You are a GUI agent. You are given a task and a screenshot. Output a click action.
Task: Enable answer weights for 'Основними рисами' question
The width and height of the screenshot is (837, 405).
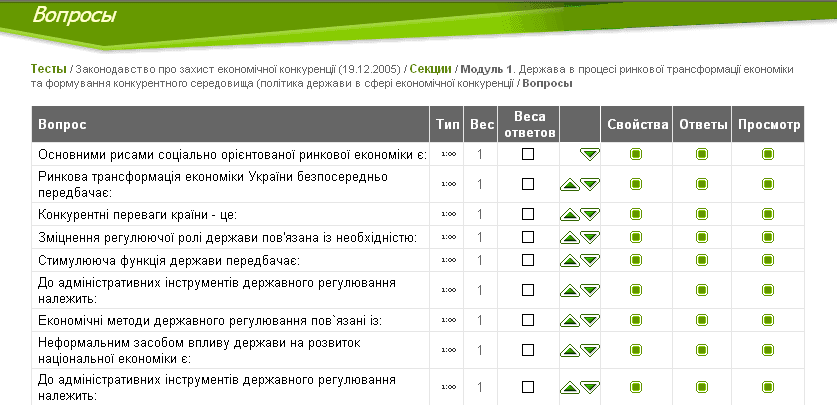point(528,154)
